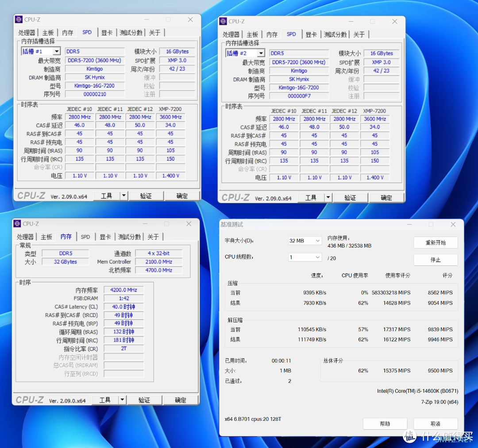Expand 工具 arrow in top-right CPU-Z window

328,198
